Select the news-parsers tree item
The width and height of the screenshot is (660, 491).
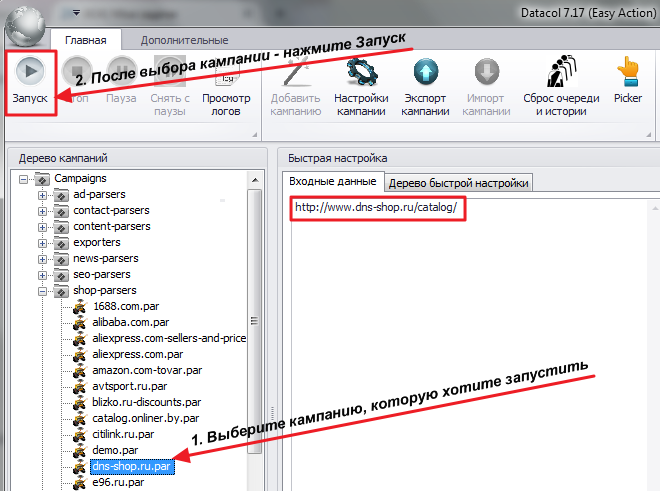click(106, 258)
